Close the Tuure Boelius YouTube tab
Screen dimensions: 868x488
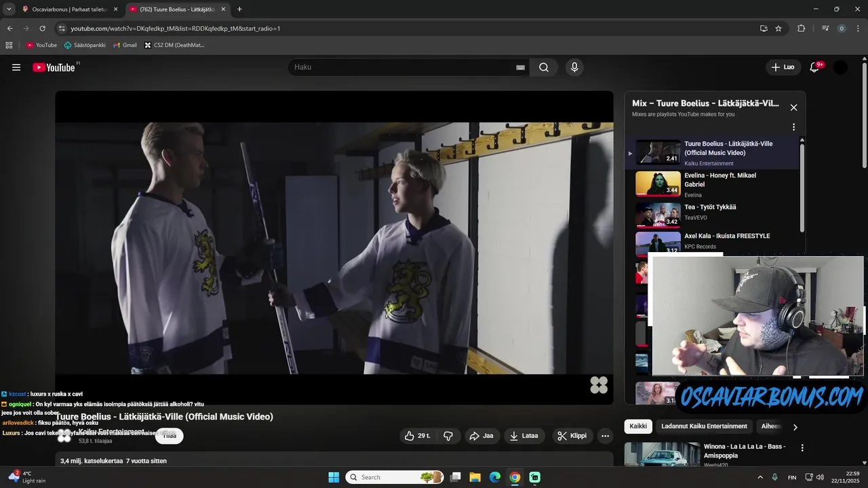coord(223,9)
